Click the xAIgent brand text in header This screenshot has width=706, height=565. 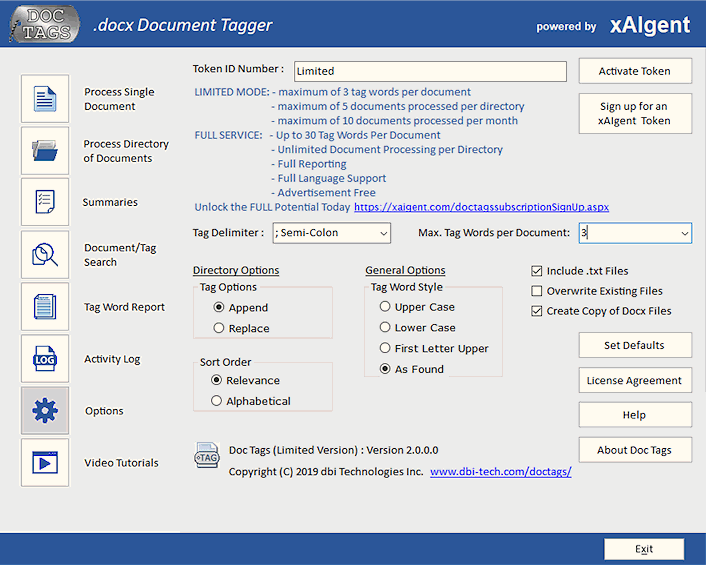pos(649,25)
